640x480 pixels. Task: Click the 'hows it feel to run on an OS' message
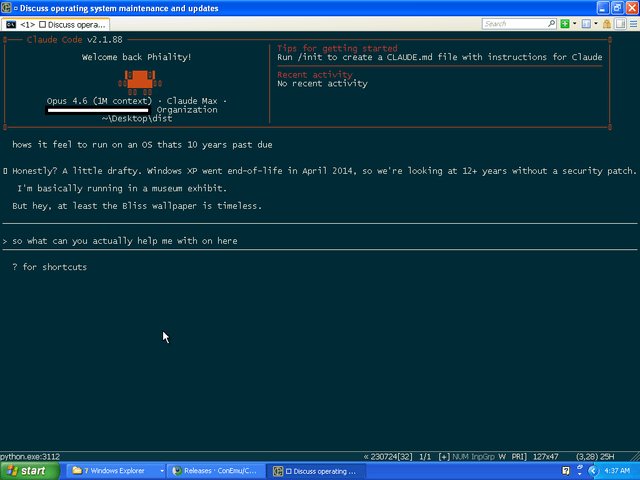coord(142,145)
